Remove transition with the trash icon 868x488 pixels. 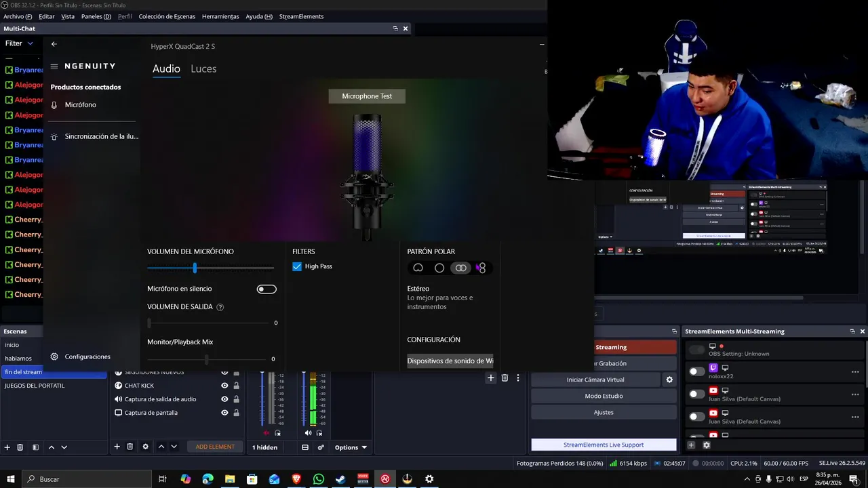tap(505, 378)
